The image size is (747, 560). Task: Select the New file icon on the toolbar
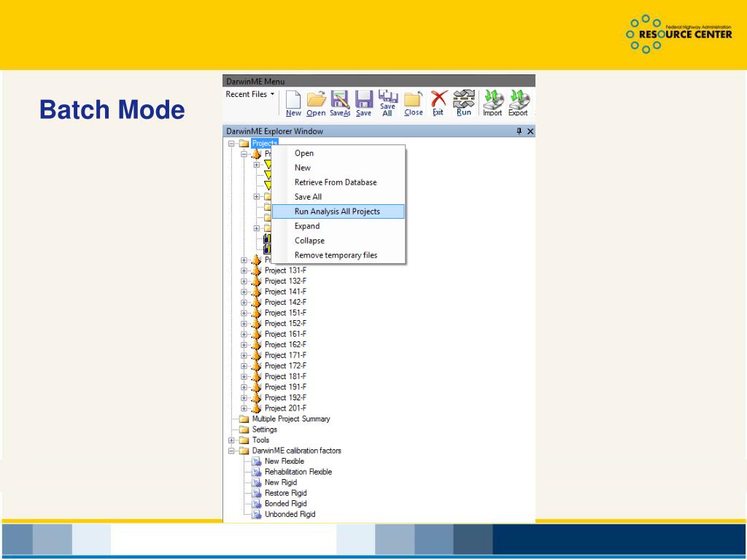point(294,101)
